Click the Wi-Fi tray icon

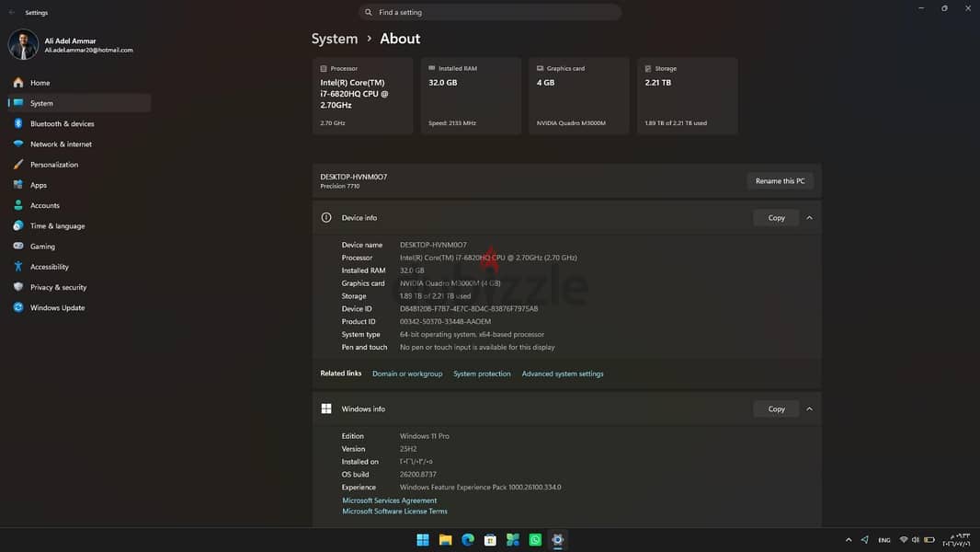click(x=903, y=539)
